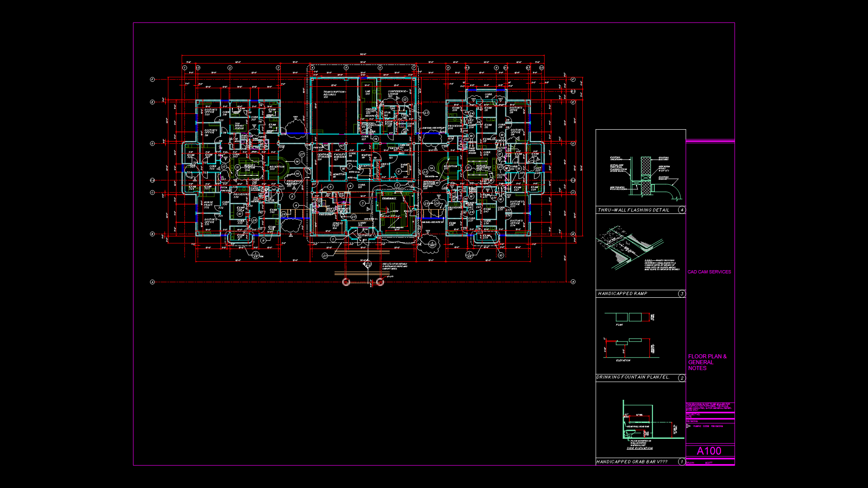Select the FABRIC CODE REVISIONS entry
Viewport: 868px width, 488px height.
point(708,426)
